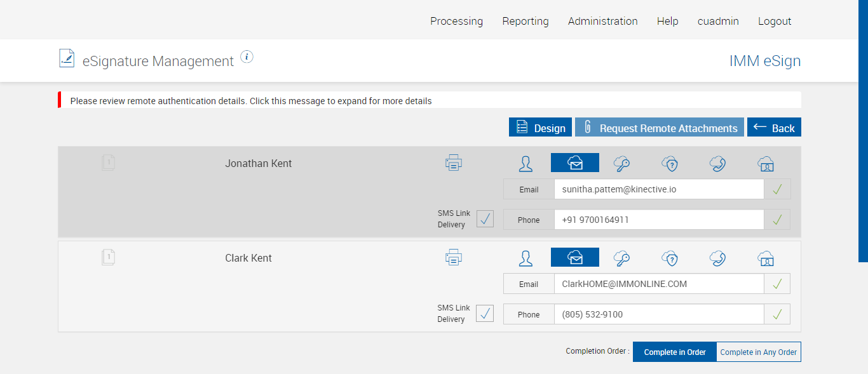868x374 pixels.
Task: Select Complete in Any Order option
Action: (758, 352)
